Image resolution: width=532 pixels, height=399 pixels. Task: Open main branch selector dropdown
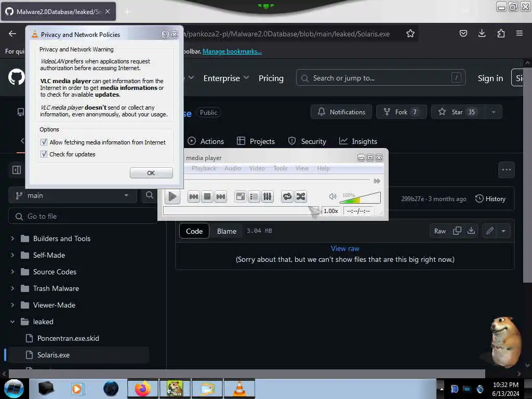[x=73, y=195]
